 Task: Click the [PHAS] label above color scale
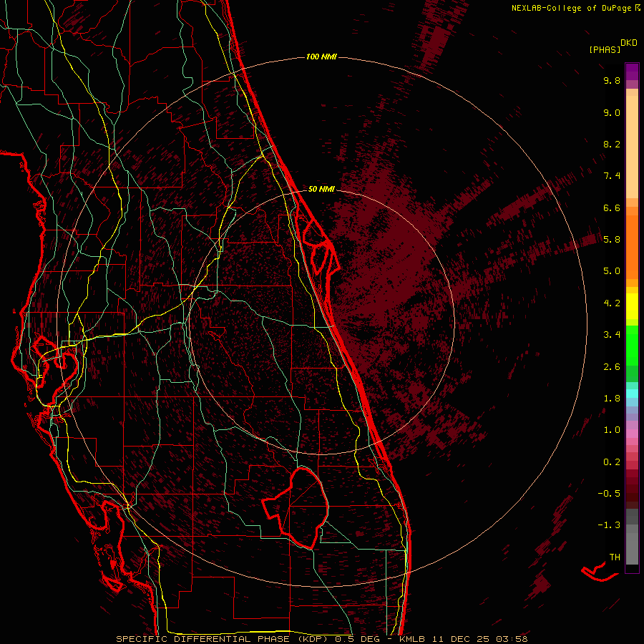click(x=605, y=50)
